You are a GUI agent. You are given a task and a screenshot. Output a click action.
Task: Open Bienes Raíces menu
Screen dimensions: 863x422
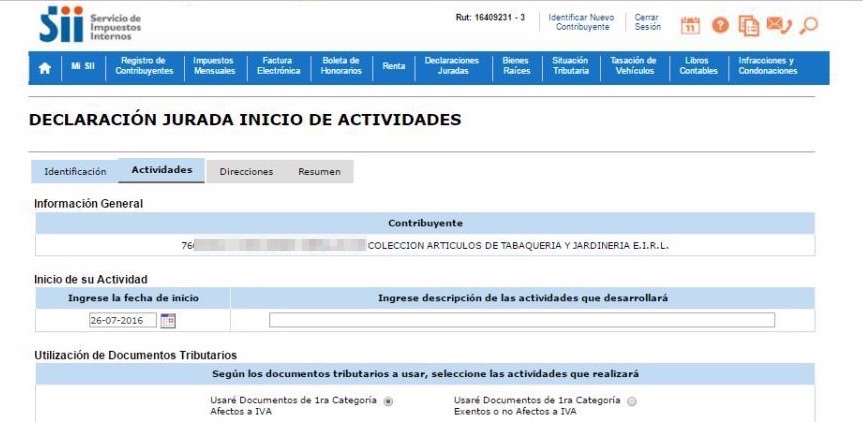coord(516,66)
